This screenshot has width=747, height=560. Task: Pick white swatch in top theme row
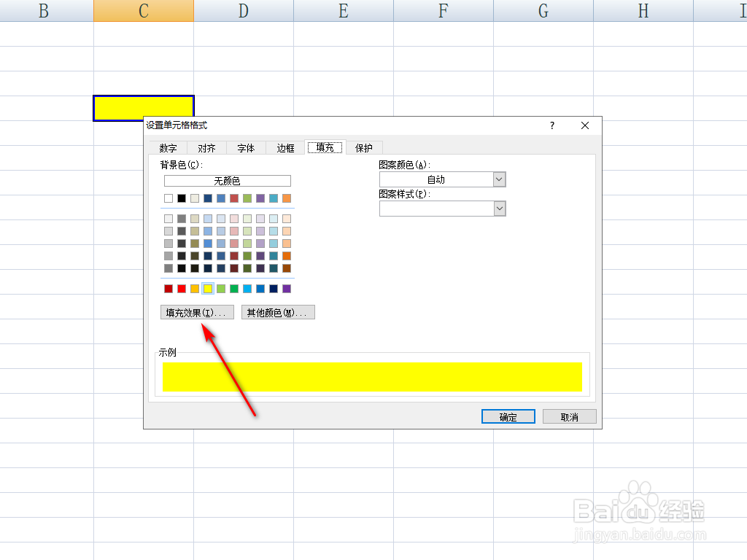169,198
